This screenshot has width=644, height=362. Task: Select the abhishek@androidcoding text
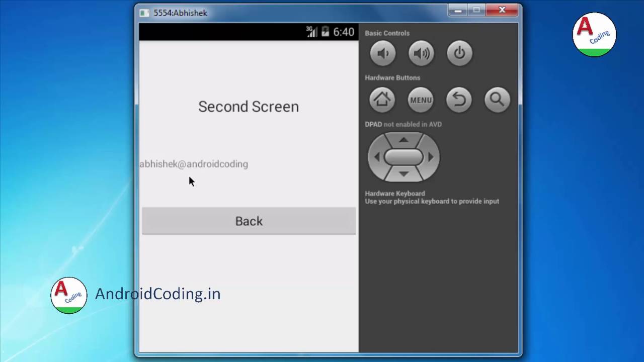[x=194, y=164]
